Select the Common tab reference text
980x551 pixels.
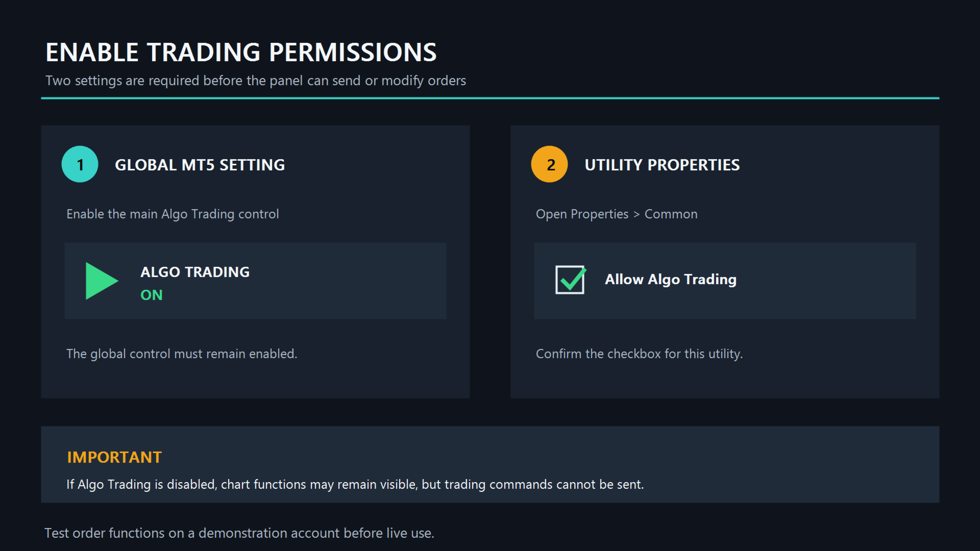[671, 214]
